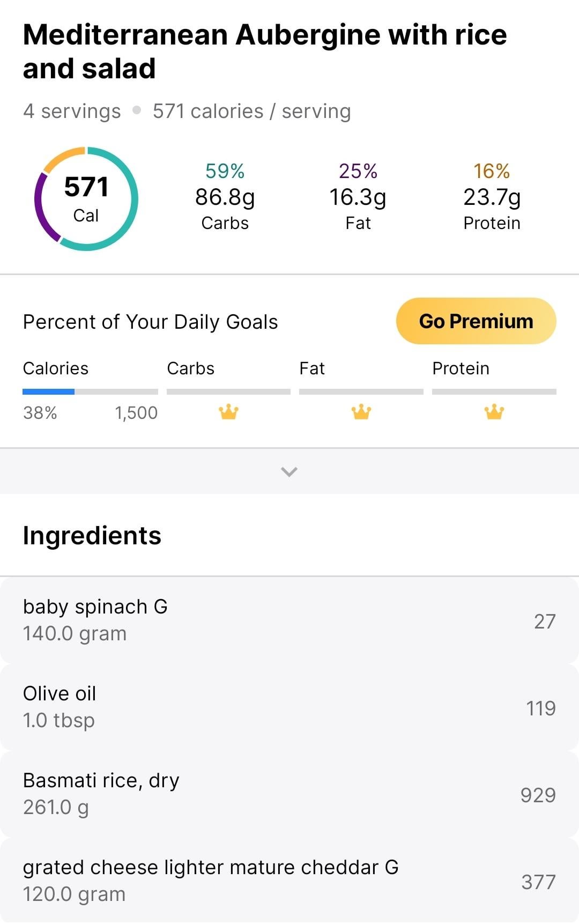Tap the 571 Cal macro ring chart
Image resolution: width=579 pixels, height=924 pixels.
(86, 198)
